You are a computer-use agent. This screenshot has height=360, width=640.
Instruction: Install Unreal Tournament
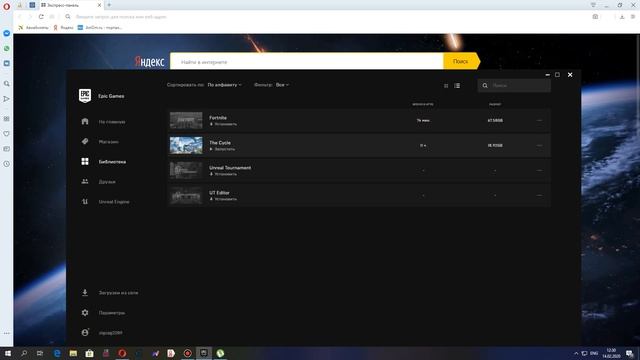point(223,174)
